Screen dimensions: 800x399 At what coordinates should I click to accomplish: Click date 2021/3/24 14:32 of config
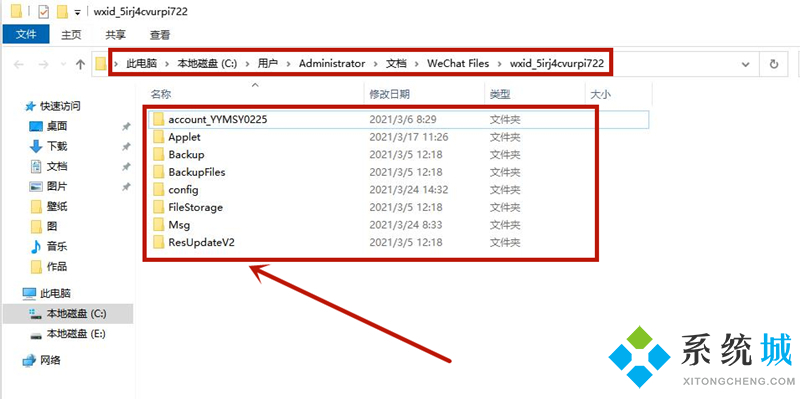(x=409, y=190)
